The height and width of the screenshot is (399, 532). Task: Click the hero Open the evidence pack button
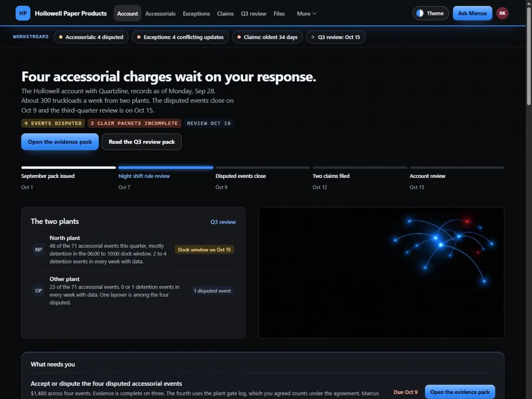pos(60,142)
